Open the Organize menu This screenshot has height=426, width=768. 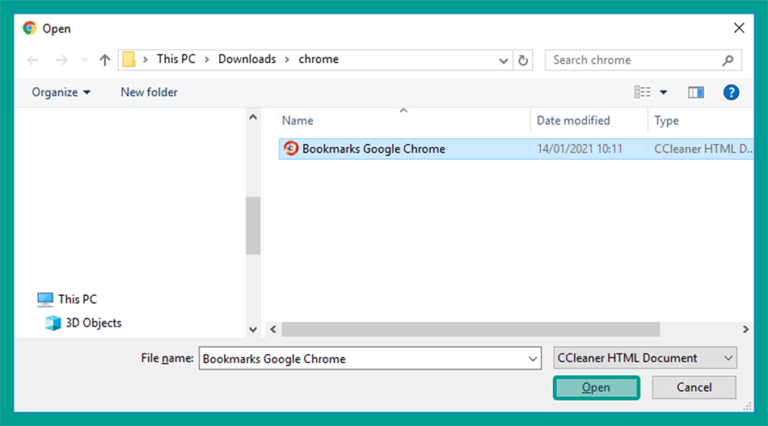pyautogui.click(x=61, y=92)
